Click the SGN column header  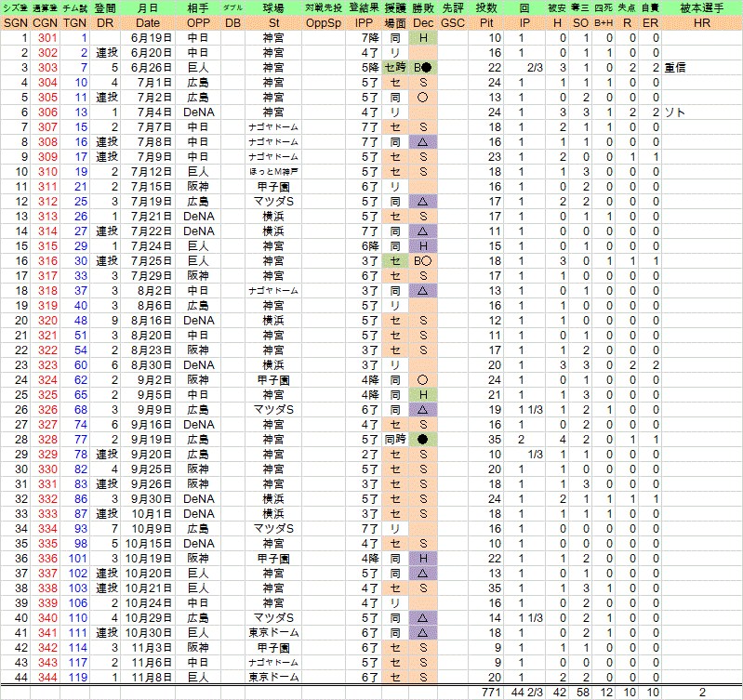tap(16, 23)
